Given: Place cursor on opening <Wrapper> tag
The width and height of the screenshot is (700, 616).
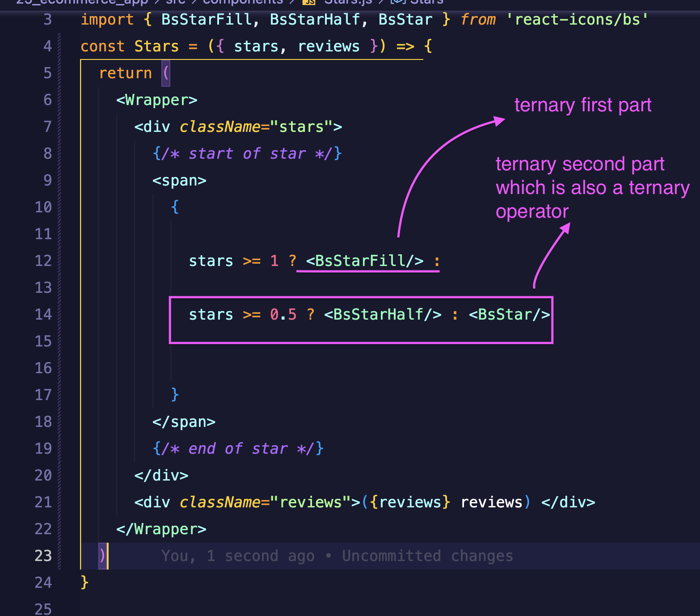Looking at the screenshot, I should (x=156, y=100).
